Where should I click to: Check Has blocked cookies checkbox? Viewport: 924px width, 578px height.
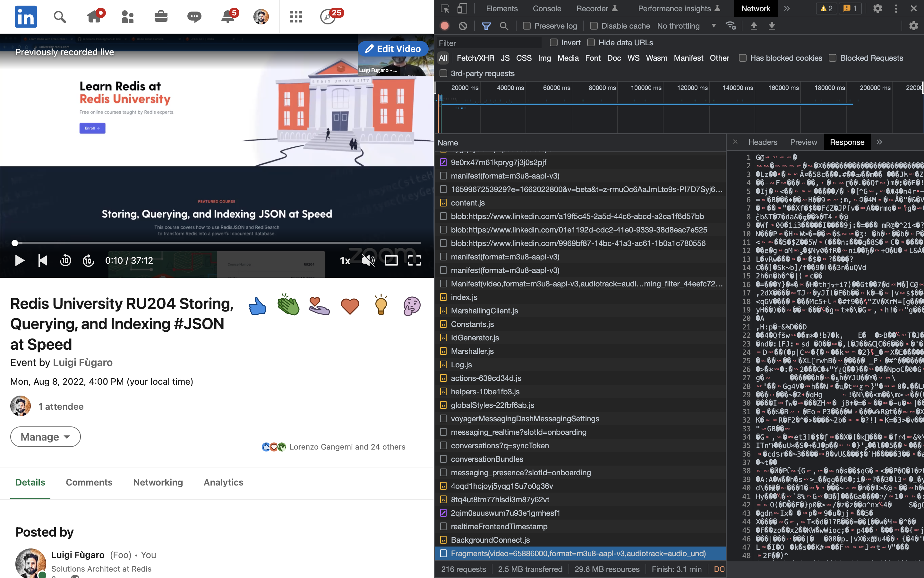743,58
